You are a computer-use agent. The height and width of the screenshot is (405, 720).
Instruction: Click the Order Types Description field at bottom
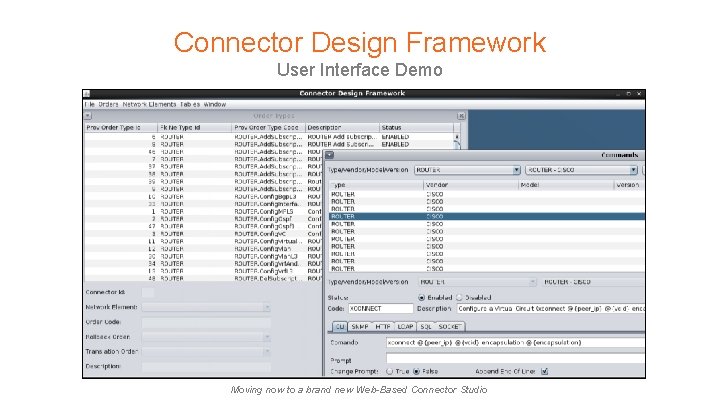coord(206,366)
